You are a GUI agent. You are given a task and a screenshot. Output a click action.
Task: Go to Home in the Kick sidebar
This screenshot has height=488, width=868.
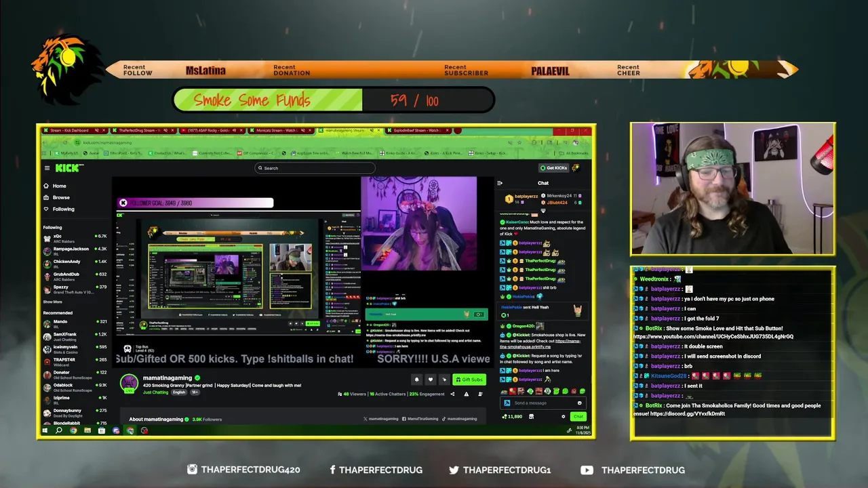(56, 186)
